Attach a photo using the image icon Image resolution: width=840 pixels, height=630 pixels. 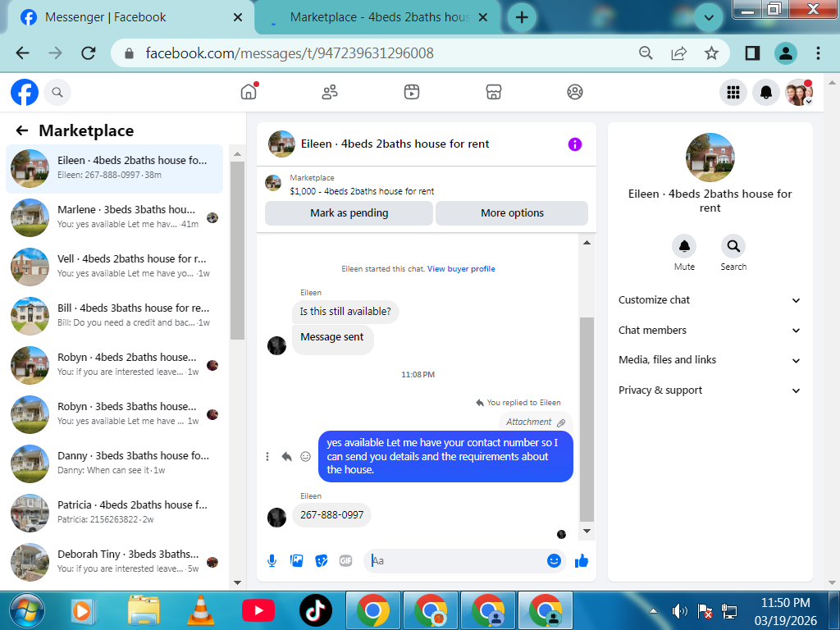pyautogui.click(x=296, y=561)
